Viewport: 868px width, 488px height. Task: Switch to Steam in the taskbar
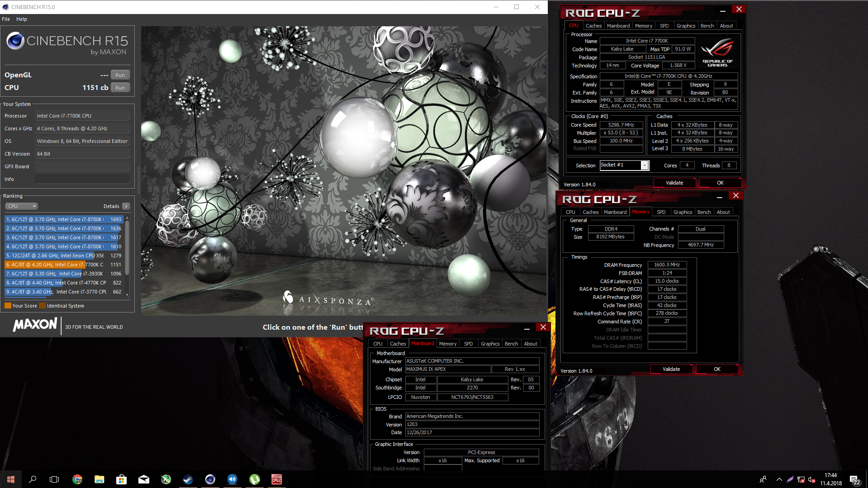click(188, 479)
